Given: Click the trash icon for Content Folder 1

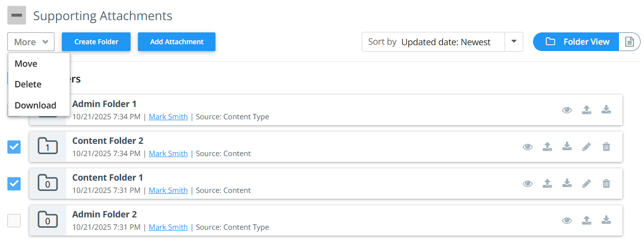Looking at the screenshot, I should point(606,184).
